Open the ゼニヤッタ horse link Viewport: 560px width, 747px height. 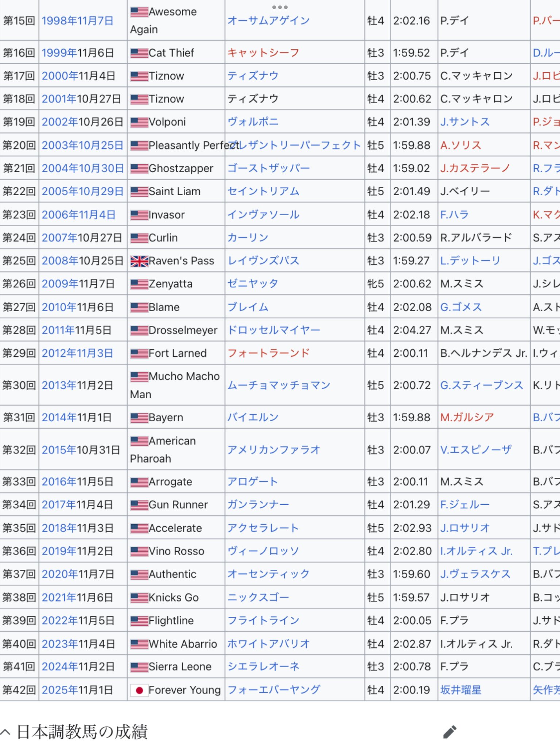coord(253,284)
